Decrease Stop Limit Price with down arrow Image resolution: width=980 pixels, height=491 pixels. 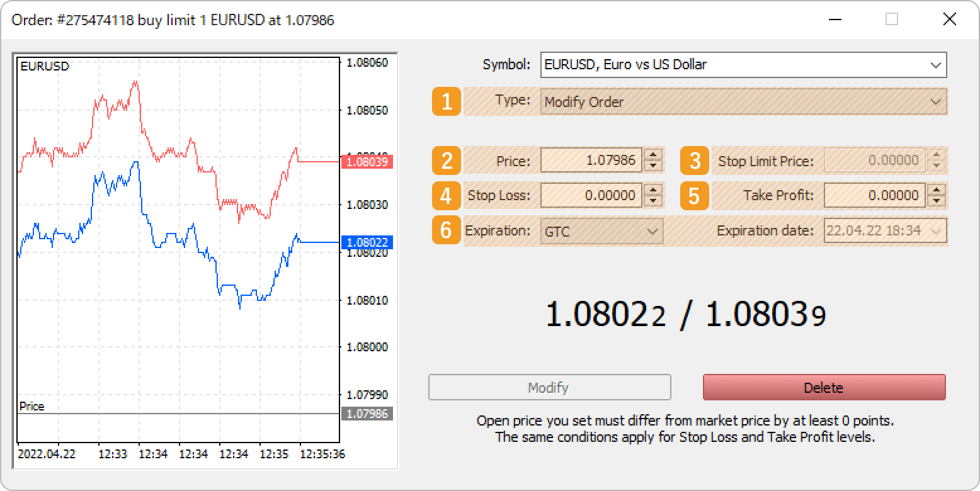tap(937, 166)
